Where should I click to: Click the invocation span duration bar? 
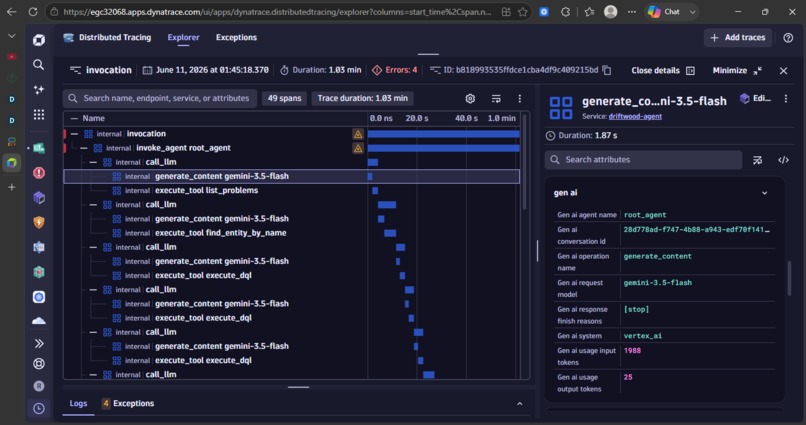click(x=443, y=134)
